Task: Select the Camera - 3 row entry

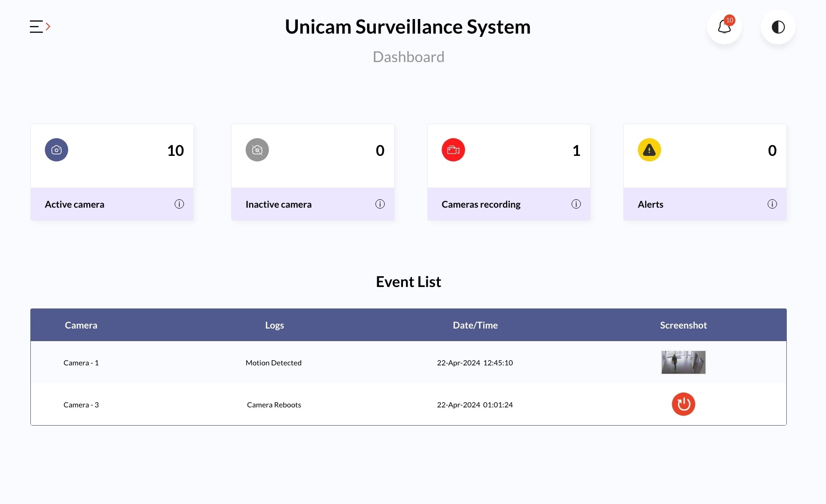Action: pyautogui.click(x=81, y=405)
